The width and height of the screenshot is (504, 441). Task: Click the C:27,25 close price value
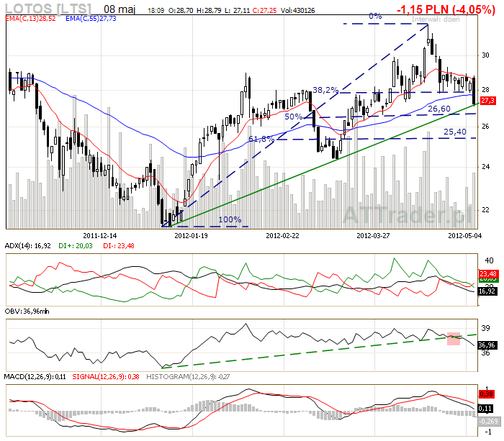[x=264, y=11]
